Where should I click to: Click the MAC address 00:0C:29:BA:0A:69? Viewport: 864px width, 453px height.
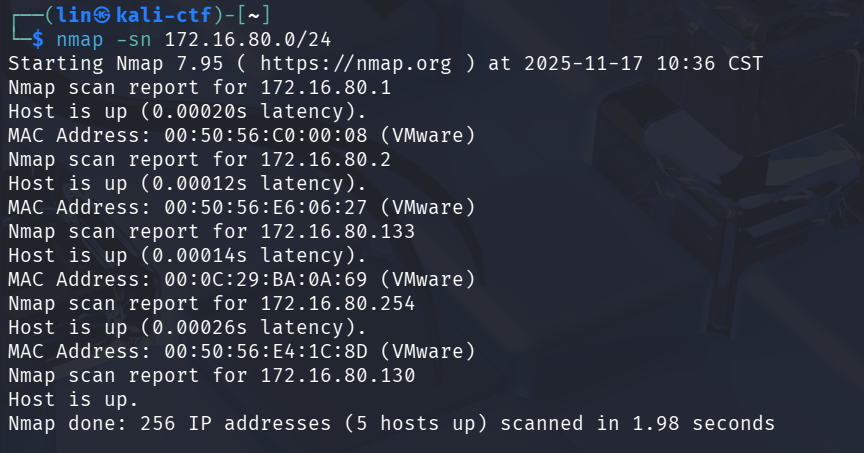tap(266, 279)
